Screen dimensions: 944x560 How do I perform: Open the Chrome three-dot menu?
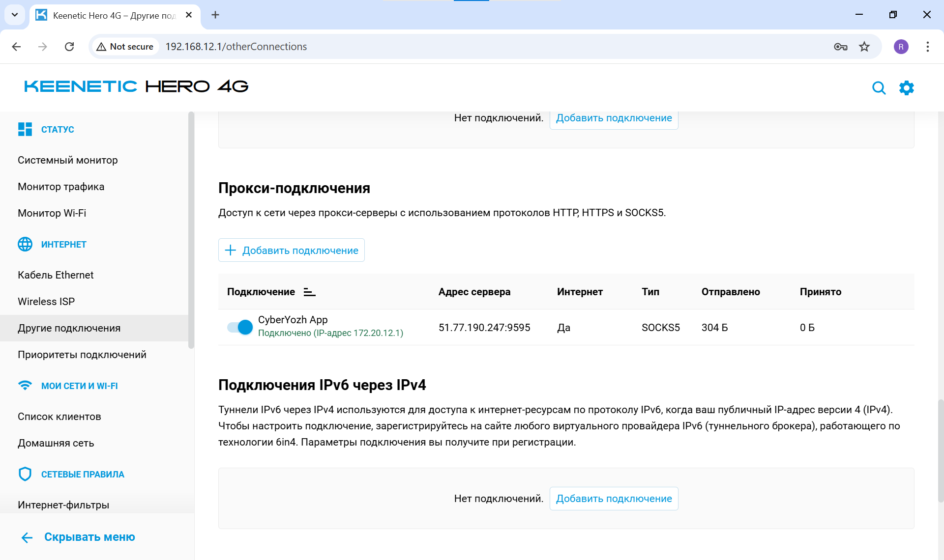(927, 47)
